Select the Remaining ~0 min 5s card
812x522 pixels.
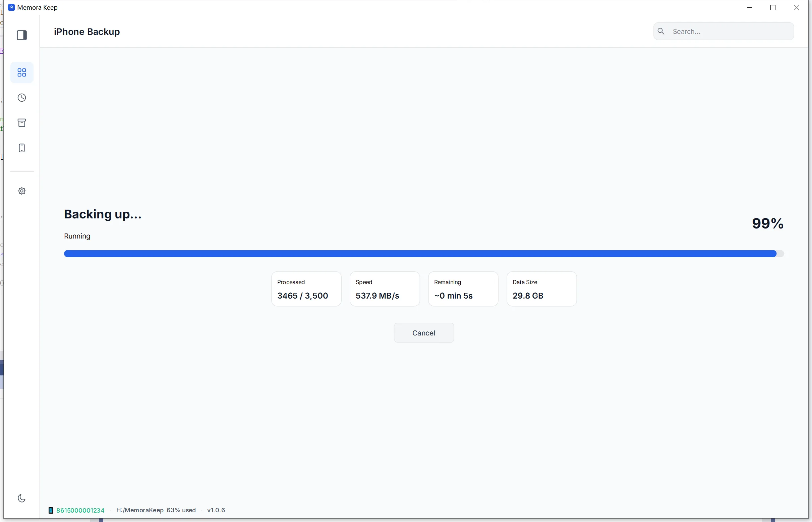pyautogui.click(x=463, y=289)
